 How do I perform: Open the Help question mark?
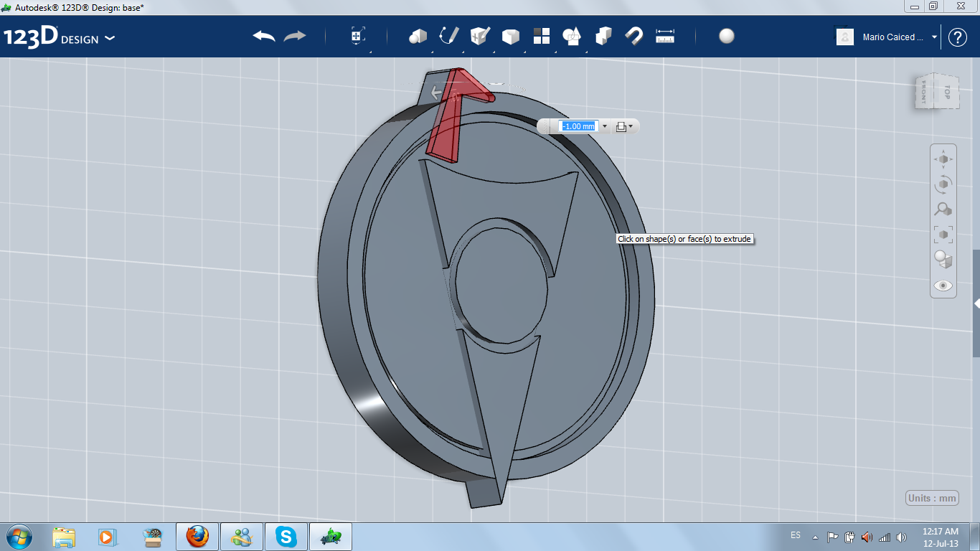click(x=958, y=37)
